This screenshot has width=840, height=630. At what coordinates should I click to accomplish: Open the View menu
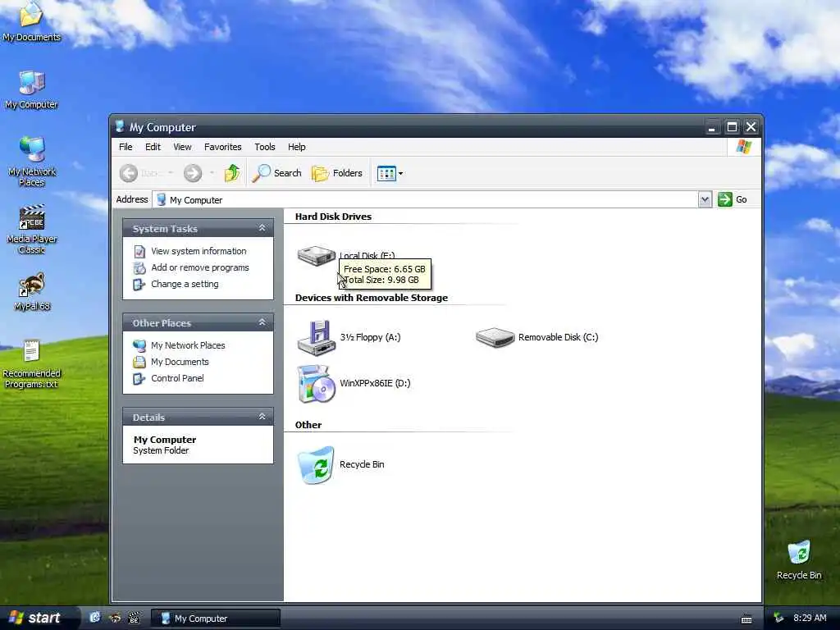[x=182, y=147]
